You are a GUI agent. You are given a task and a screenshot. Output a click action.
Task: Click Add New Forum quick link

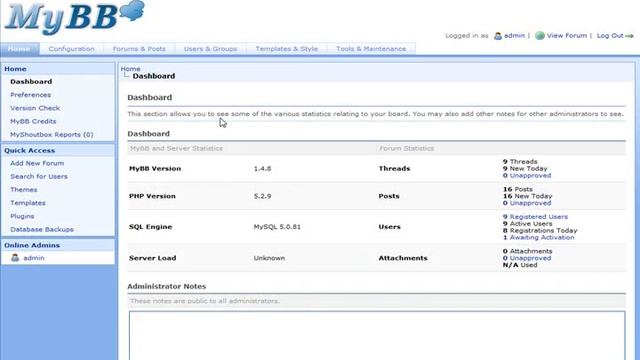(x=37, y=163)
